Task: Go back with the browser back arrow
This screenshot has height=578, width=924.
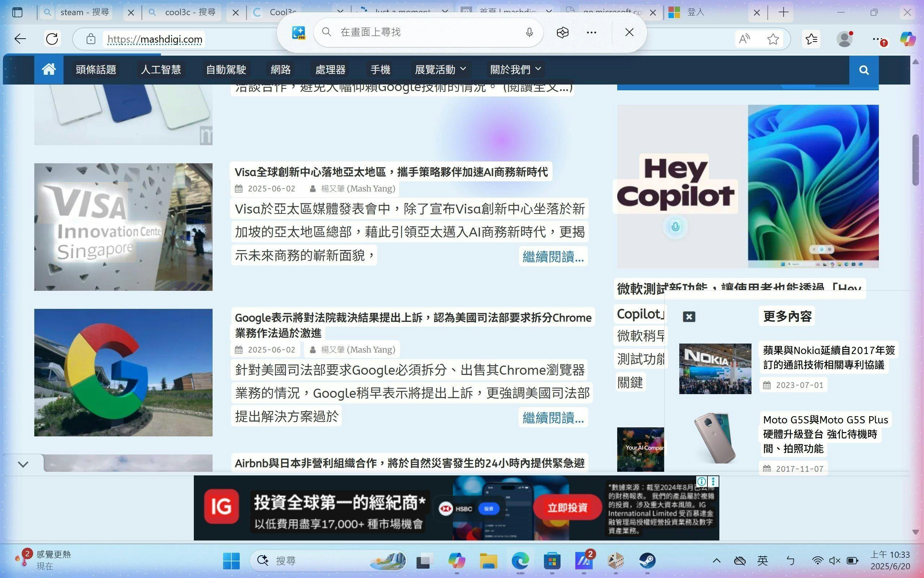Action: coord(20,39)
